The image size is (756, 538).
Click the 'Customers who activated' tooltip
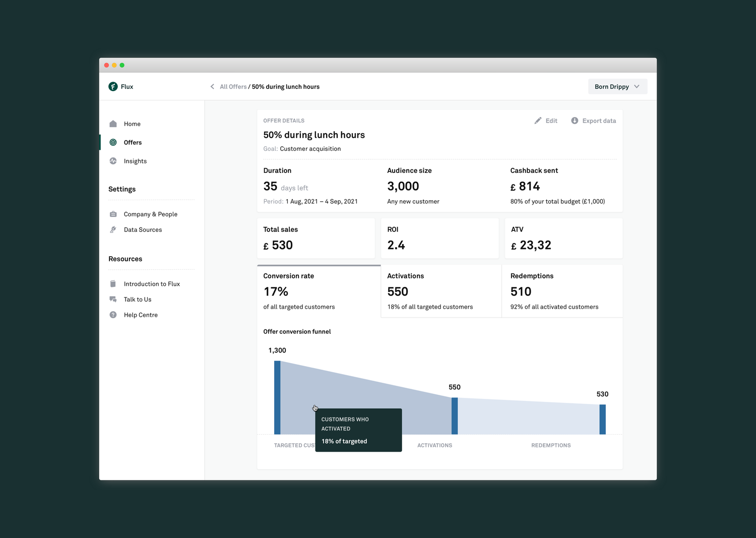(358, 430)
